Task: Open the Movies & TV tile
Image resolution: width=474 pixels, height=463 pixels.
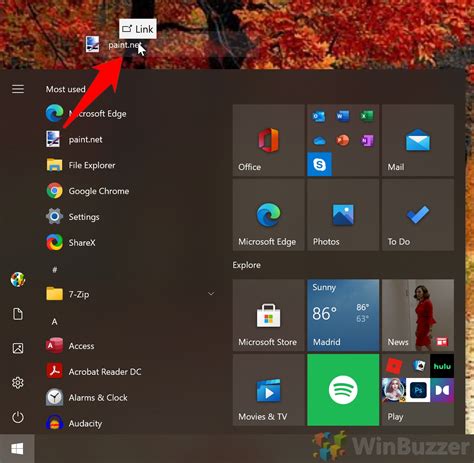Action: click(269, 390)
